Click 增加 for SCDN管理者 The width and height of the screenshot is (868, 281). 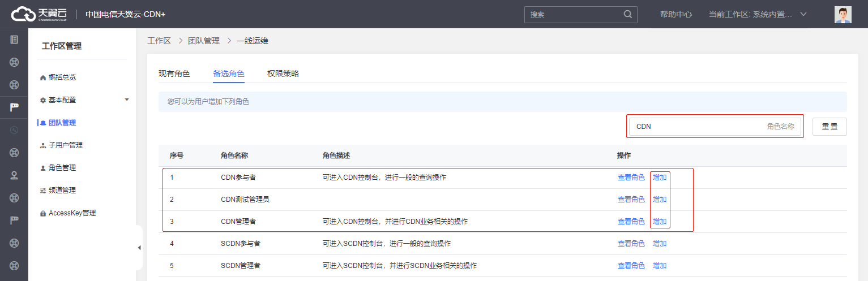(660, 266)
